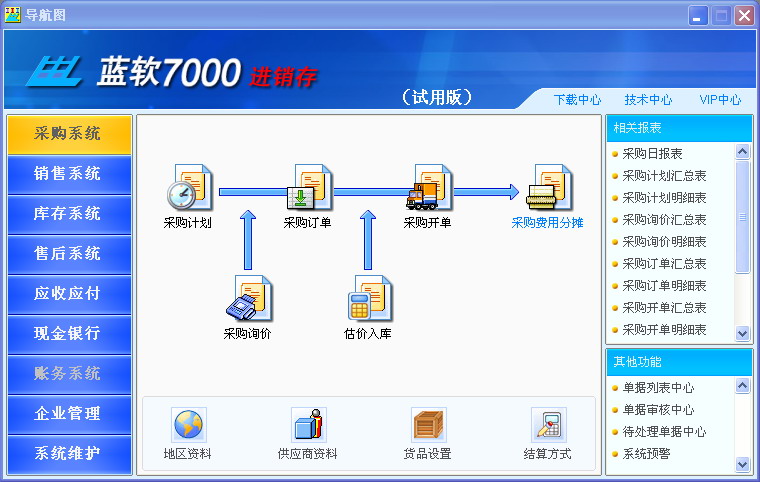This screenshot has height=482, width=760.
Task: Open the 采购开单明细表 report
Action: [x=664, y=330]
